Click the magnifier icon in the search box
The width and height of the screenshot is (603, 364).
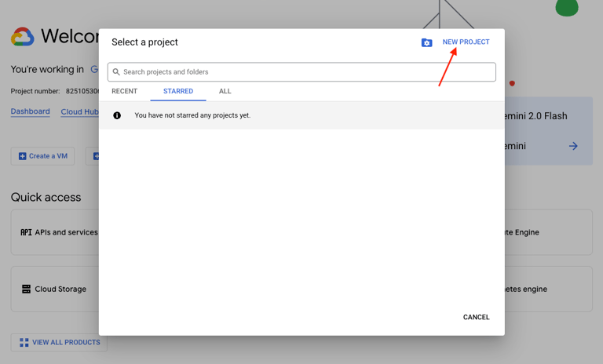[x=116, y=72]
